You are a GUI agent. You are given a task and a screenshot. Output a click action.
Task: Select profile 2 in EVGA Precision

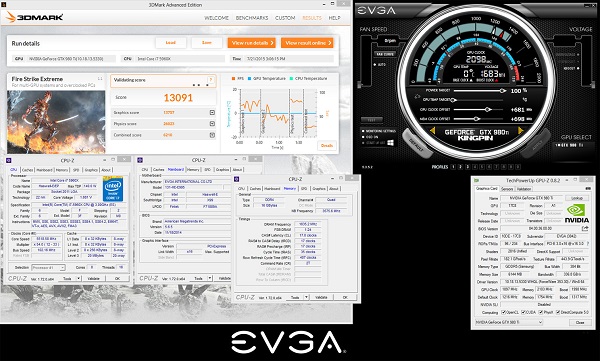pyautogui.click(x=460, y=167)
